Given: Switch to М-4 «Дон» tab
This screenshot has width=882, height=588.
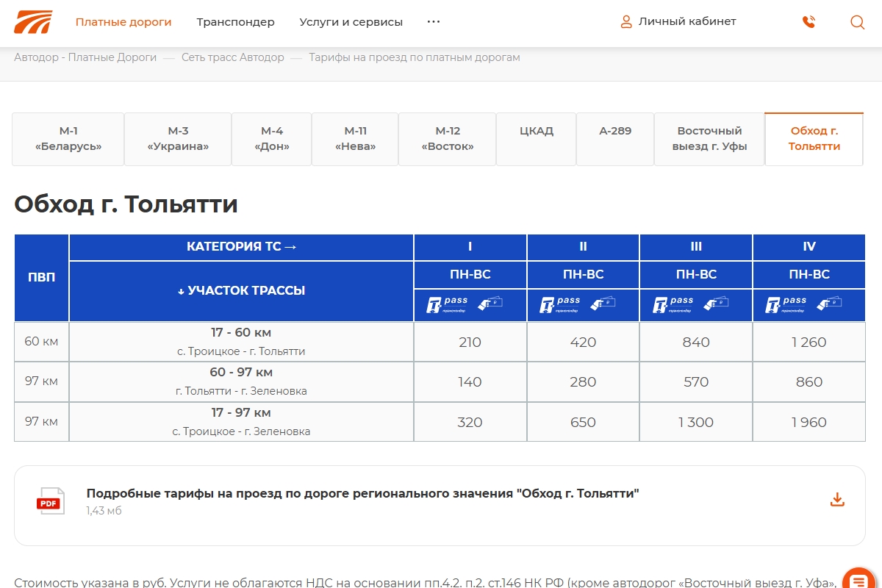Looking at the screenshot, I should tap(272, 139).
